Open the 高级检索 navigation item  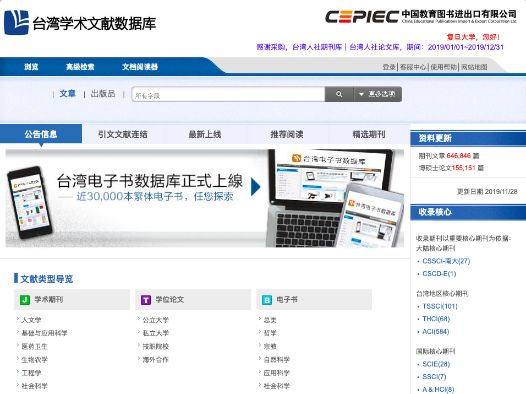(80, 67)
